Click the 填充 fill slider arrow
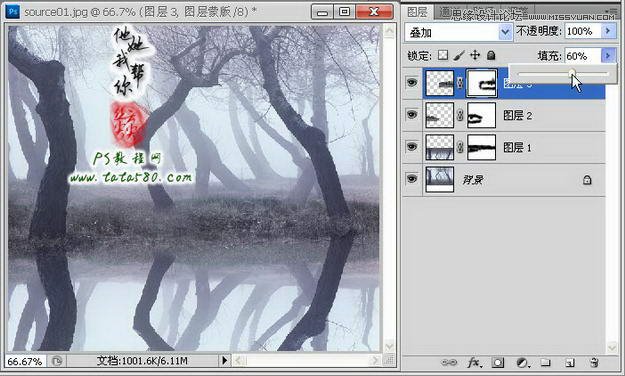The height and width of the screenshot is (376, 625). [x=608, y=56]
